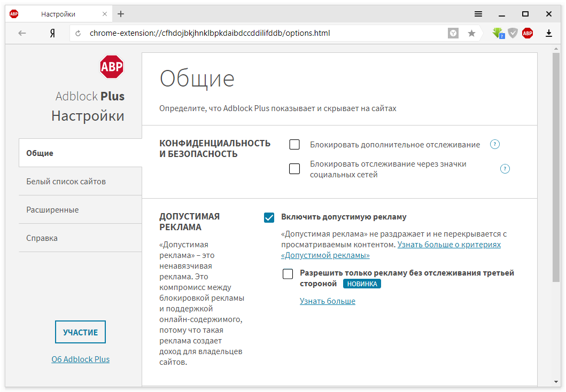Follow the 'Об Adblock Plus' link
This screenshot has width=566, height=392.
(x=80, y=359)
